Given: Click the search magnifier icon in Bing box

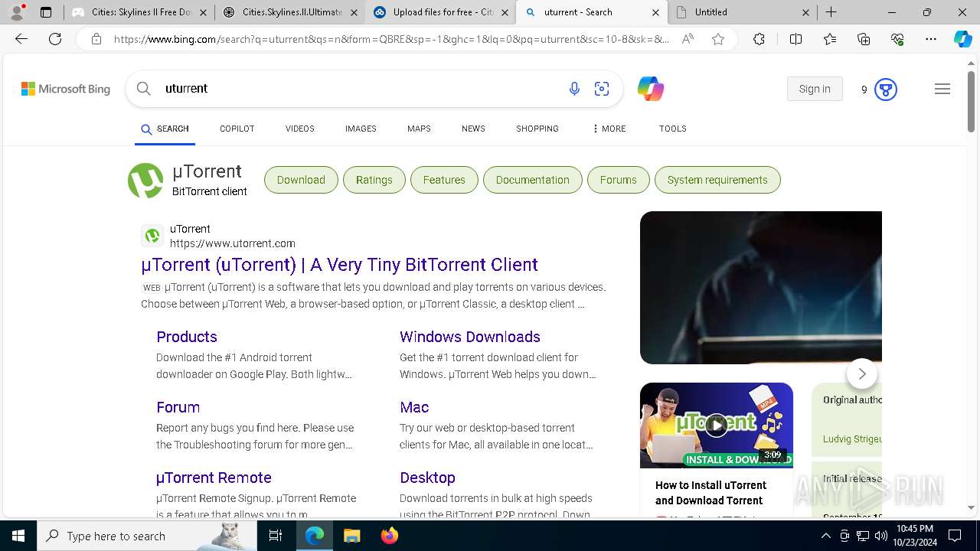Looking at the screenshot, I should click(143, 89).
